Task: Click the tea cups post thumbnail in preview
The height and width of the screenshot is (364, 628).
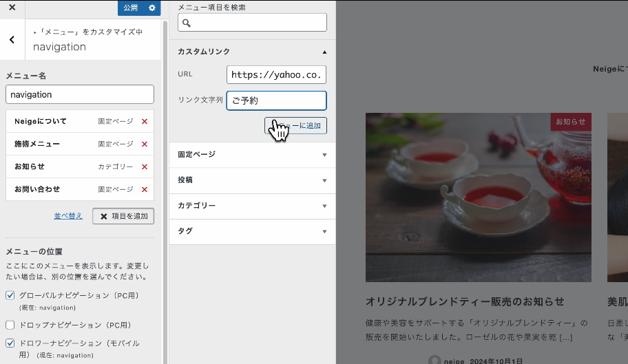Action: [x=478, y=197]
